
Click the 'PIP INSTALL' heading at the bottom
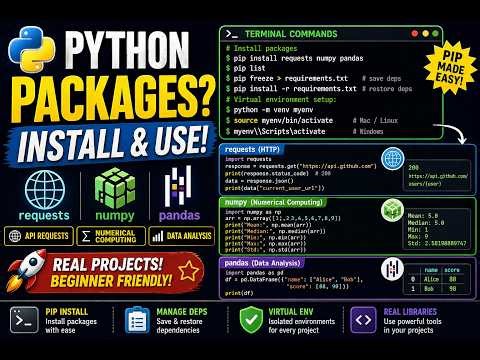pos(67,312)
